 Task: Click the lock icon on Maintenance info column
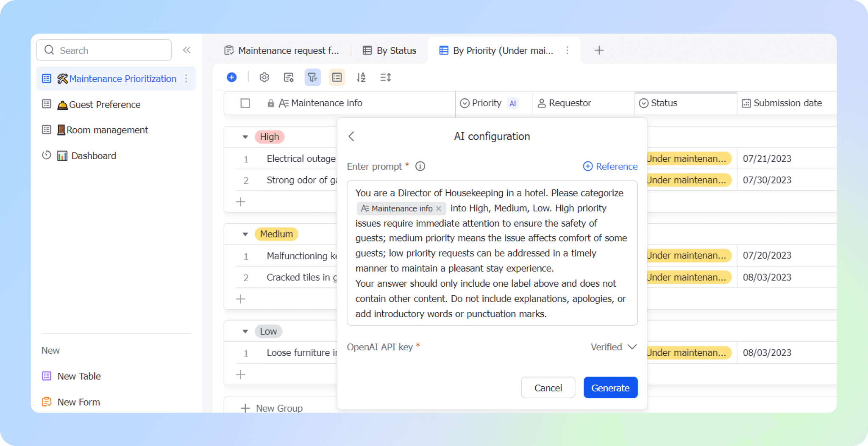pyautogui.click(x=271, y=103)
